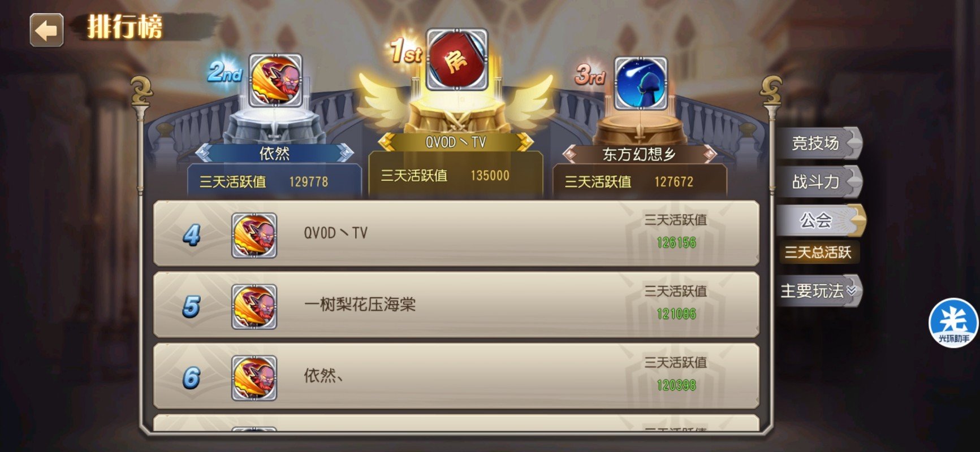Open the 光环助手 floating assistant icon
The image size is (980, 452).
coord(954,323)
